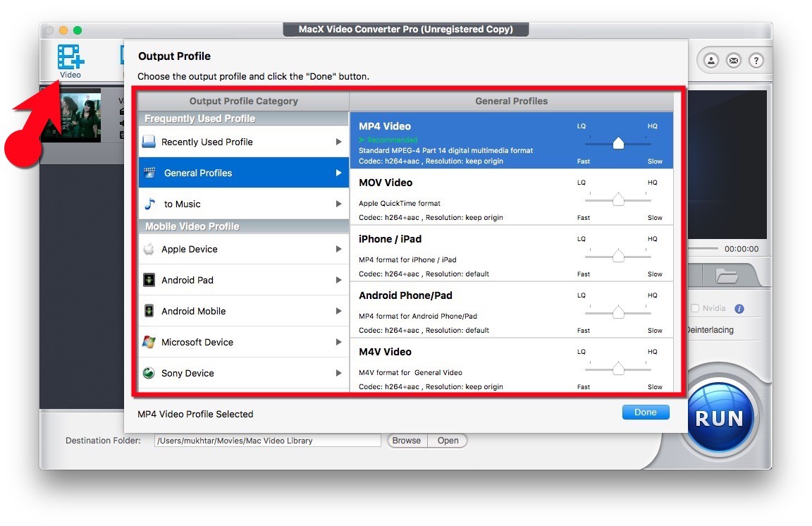Adjust the iPhone / iPad quality slider
Viewport: 812px width, 526px height.
click(x=617, y=255)
